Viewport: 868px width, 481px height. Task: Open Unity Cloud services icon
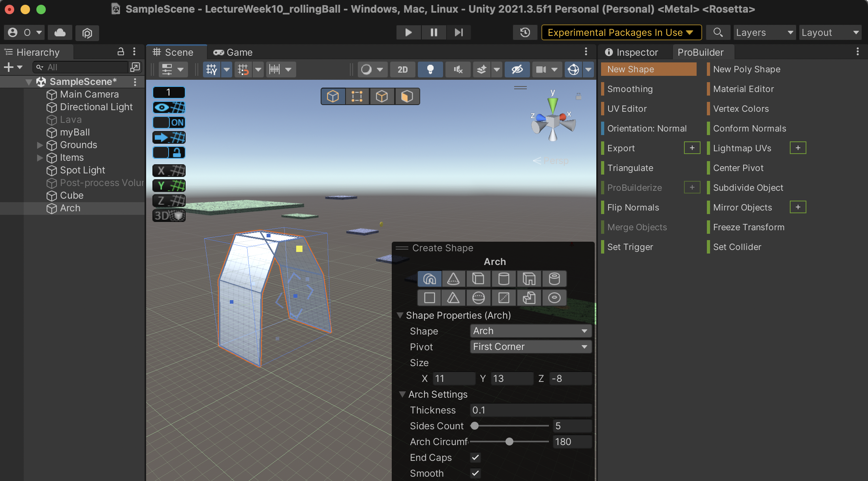(60, 32)
